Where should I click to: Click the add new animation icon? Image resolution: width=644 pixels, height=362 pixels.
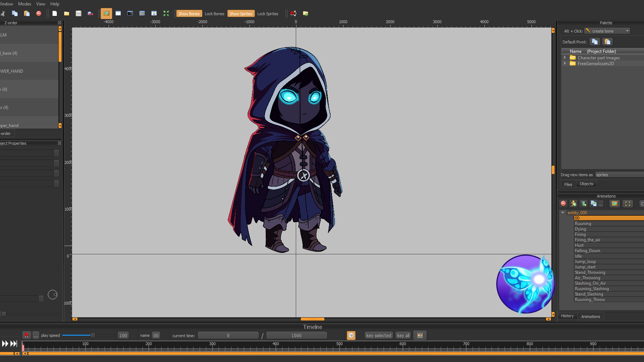click(584, 204)
